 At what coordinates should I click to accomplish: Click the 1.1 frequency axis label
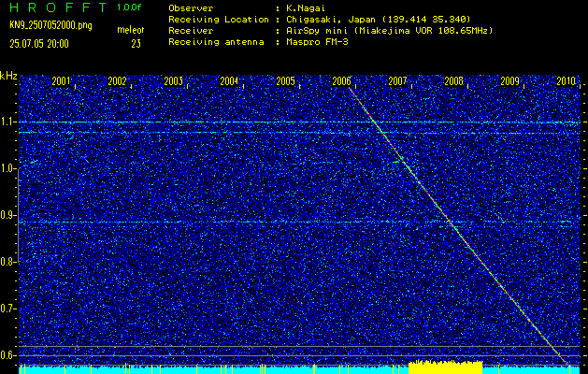tap(7, 122)
